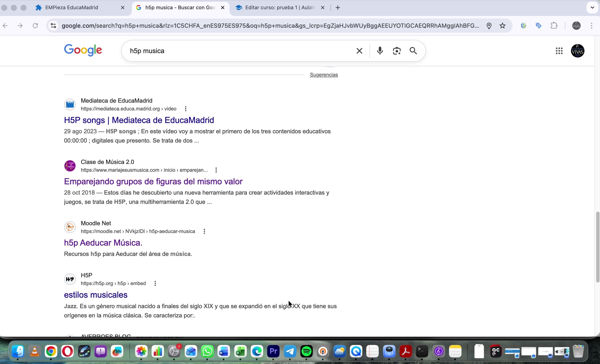
Task: Click the magnifier search button
Action: click(413, 51)
